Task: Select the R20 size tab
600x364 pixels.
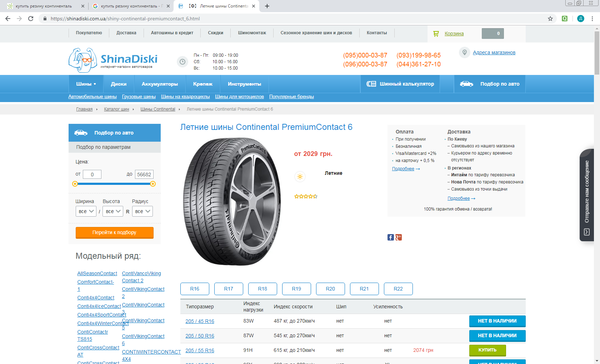Action: (330, 289)
